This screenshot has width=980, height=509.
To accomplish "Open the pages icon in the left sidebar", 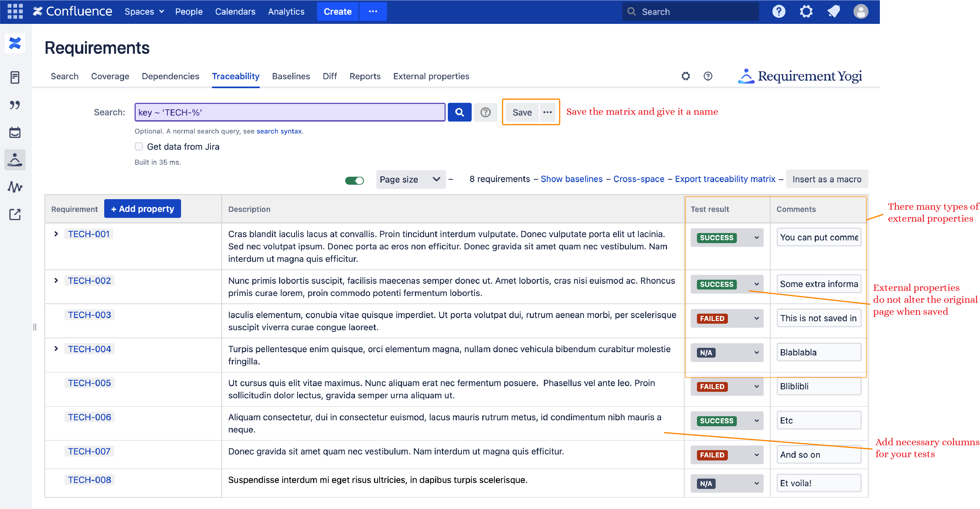I will (15, 77).
